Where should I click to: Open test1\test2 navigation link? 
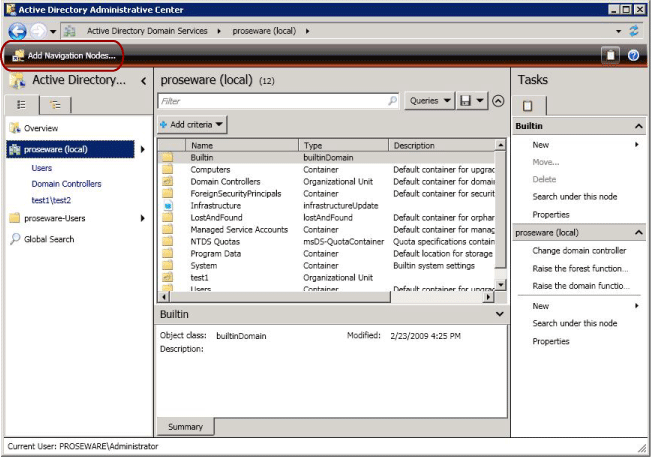point(51,200)
